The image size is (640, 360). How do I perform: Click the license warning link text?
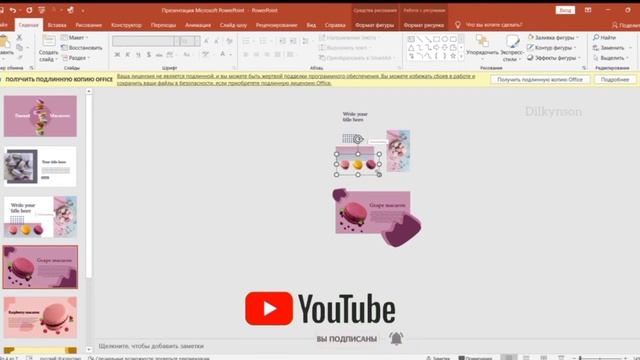coord(296,79)
